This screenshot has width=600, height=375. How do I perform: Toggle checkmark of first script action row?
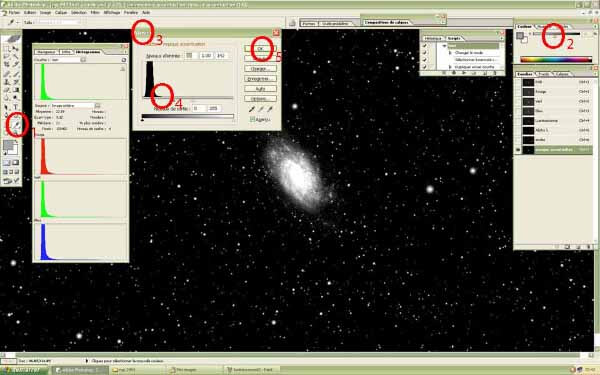424,46
